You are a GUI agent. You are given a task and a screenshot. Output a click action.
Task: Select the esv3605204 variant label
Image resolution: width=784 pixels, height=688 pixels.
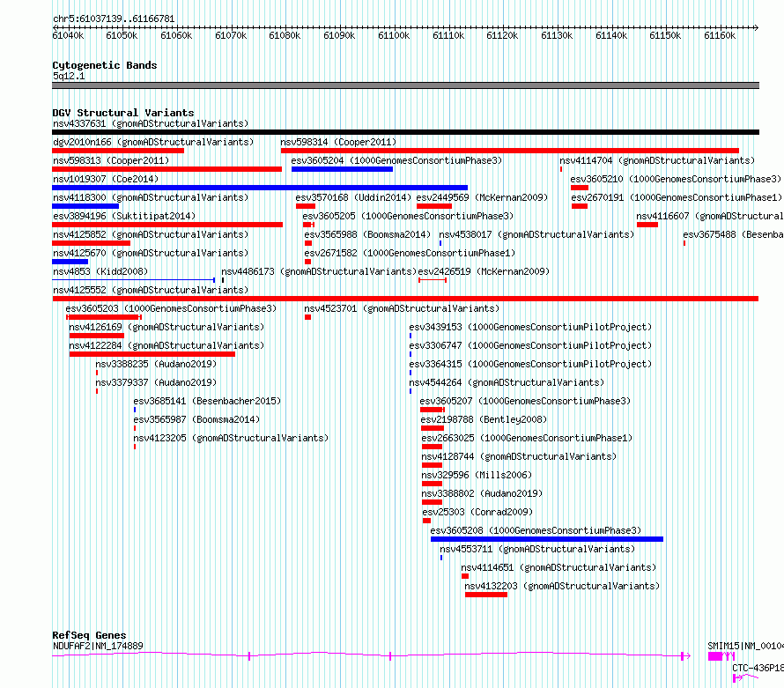click(396, 160)
